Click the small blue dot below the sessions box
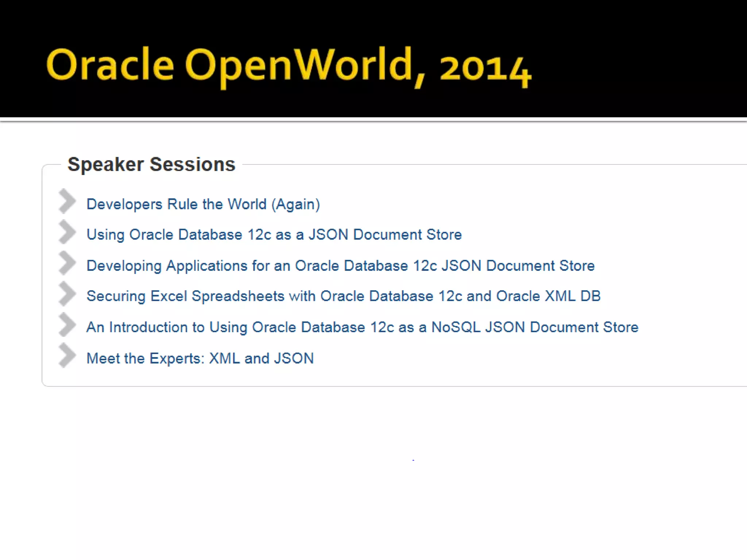Image resolution: width=747 pixels, height=560 pixels. point(413,460)
